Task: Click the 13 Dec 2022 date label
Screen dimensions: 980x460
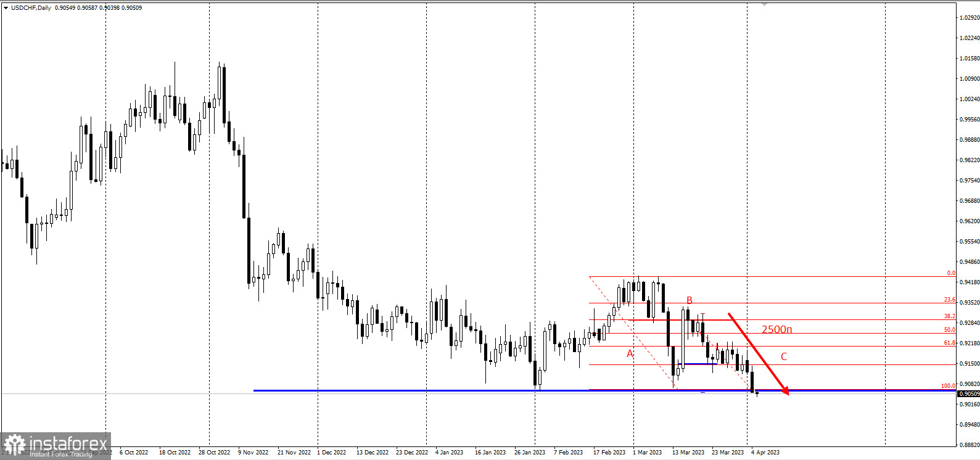Action: tap(373, 453)
